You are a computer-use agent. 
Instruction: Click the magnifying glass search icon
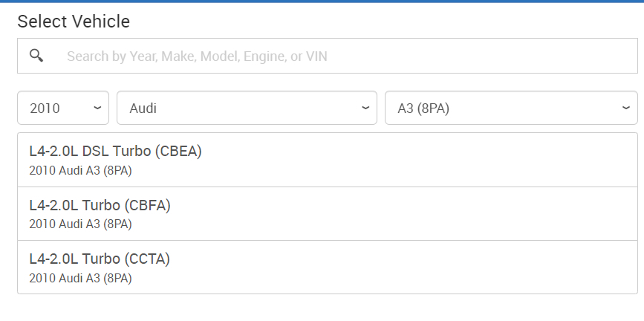pyautogui.click(x=36, y=56)
